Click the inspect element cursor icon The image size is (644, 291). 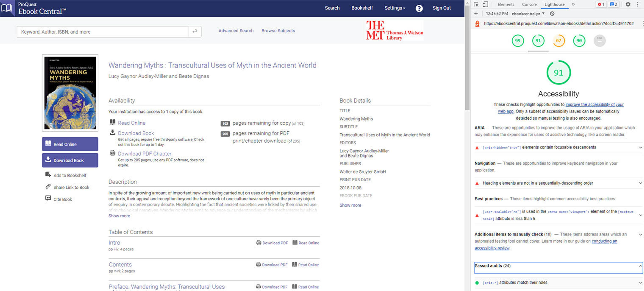pos(476,4)
